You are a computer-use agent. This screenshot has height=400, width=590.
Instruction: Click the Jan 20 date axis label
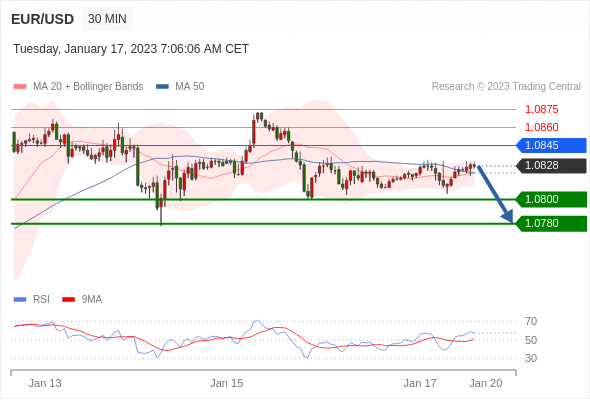[x=485, y=383]
